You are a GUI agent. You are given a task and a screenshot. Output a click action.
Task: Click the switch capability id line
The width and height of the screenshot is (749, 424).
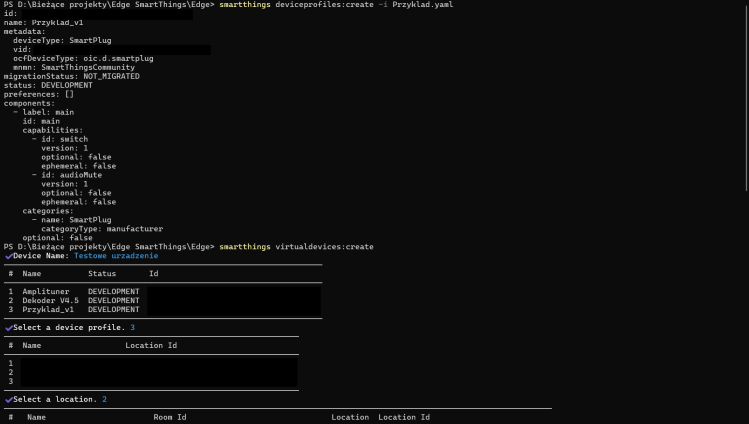64,139
